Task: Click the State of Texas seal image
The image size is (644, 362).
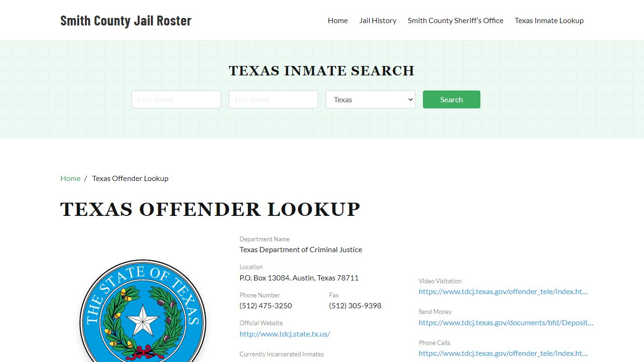Action: 143,311
